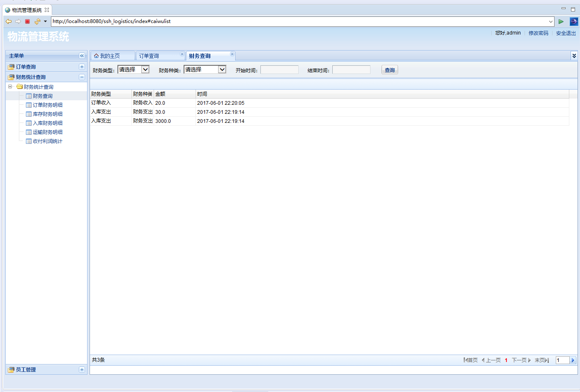Open the tab list dropdown arrow
Image resolution: width=580 pixels, height=392 pixels.
(x=574, y=56)
